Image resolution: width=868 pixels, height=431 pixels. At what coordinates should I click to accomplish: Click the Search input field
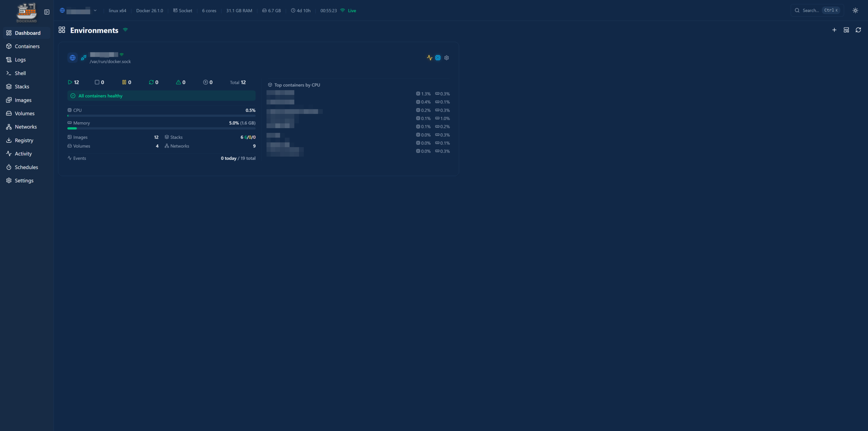[810, 11]
